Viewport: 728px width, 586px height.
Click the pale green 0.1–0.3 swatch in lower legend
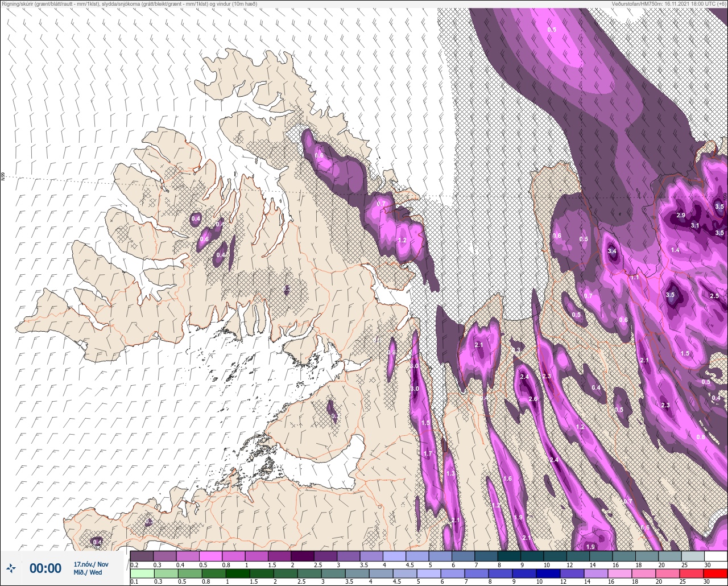pos(142,573)
